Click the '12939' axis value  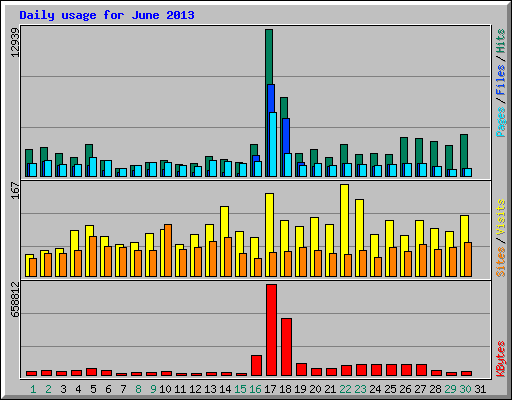click(x=15, y=42)
